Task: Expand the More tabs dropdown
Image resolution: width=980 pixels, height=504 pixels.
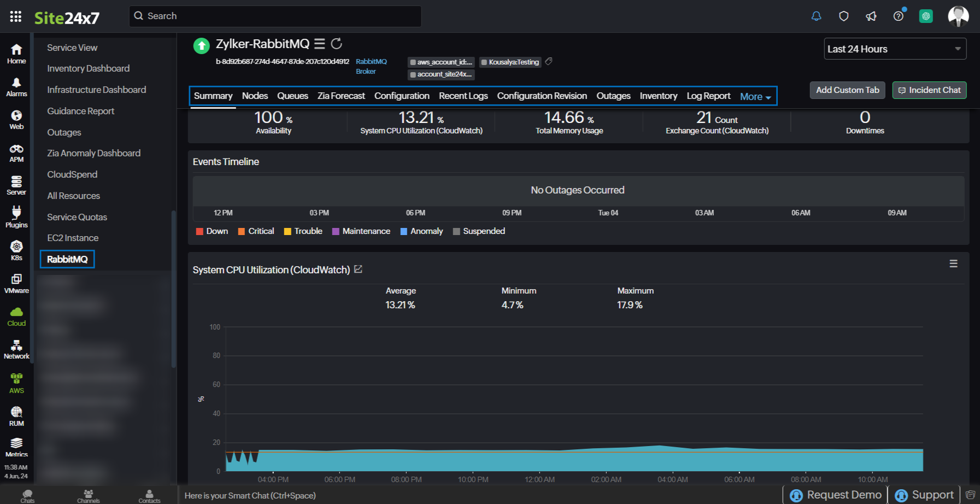Action: pyautogui.click(x=755, y=97)
